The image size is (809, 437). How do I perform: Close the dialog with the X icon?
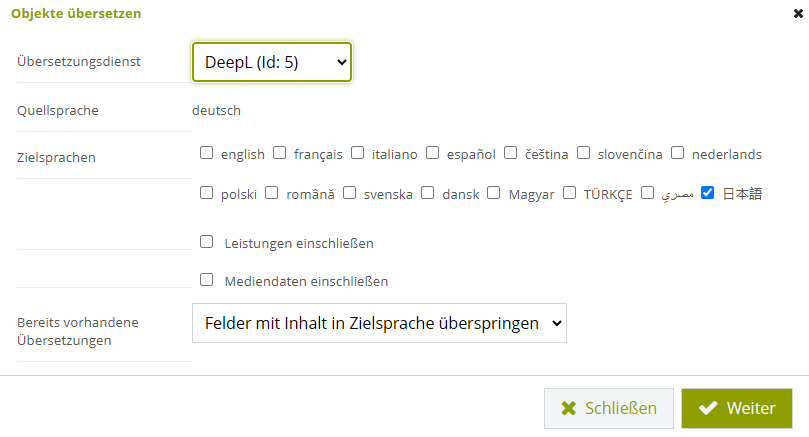798,14
